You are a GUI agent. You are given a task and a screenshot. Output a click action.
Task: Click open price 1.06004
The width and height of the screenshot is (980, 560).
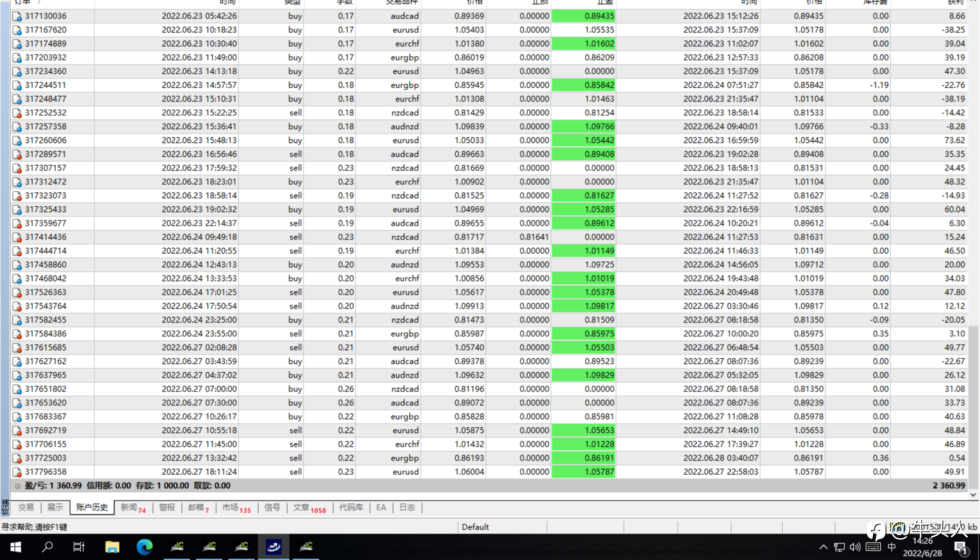pyautogui.click(x=469, y=472)
